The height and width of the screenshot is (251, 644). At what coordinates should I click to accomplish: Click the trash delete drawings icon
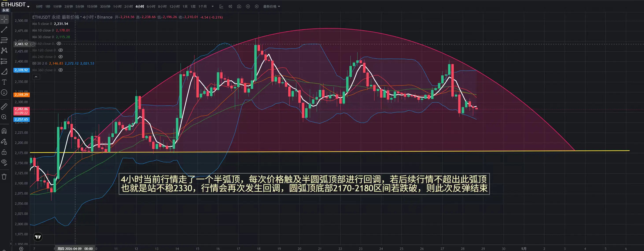pos(4,177)
